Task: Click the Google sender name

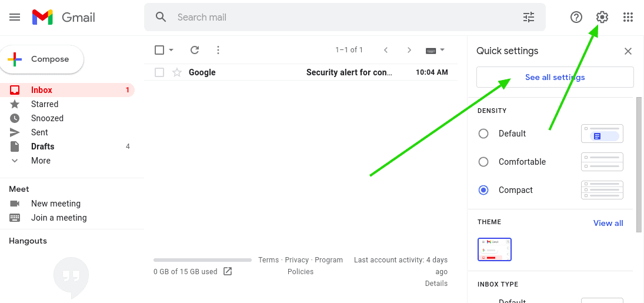Action: (x=202, y=73)
